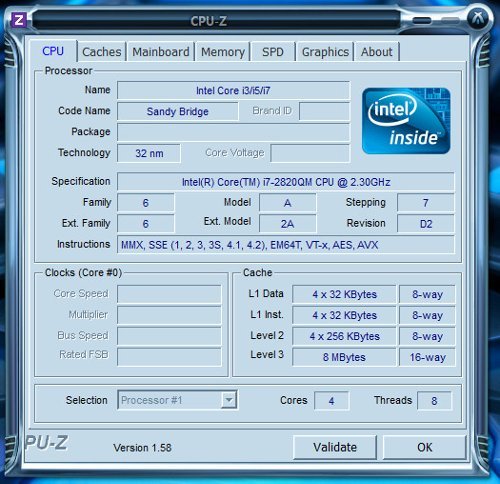Click the Family value 6
The height and width of the screenshot is (484, 500).
click(x=146, y=203)
